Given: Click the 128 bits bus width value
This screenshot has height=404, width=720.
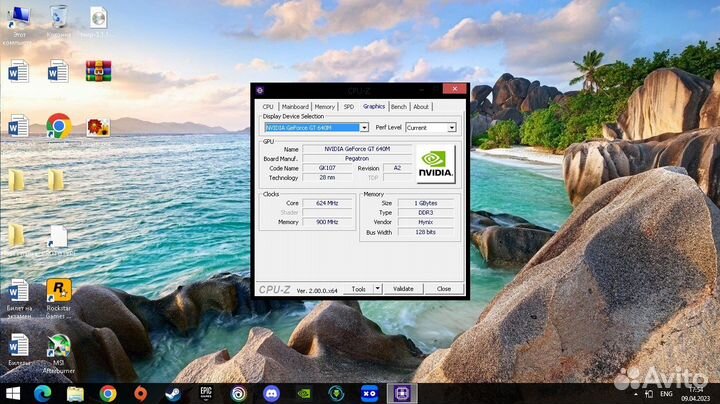Looking at the screenshot, I should pyautogui.click(x=426, y=232).
